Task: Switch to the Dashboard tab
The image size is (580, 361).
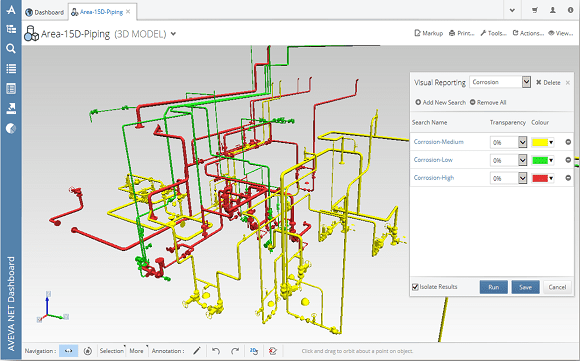Action: [x=45, y=12]
